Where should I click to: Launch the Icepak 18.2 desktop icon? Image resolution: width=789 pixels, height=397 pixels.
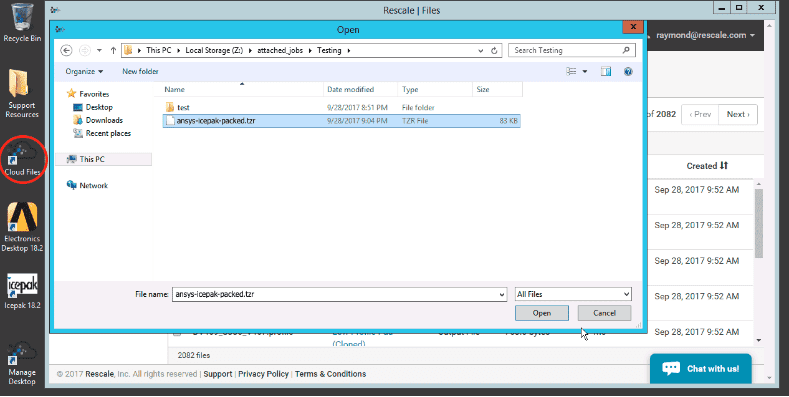22,291
